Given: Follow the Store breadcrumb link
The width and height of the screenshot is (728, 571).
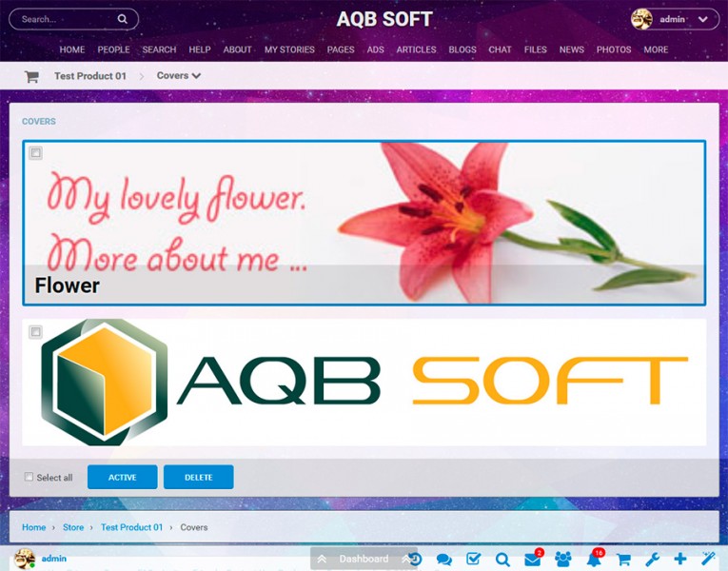Looking at the screenshot, I should tap(73, 527).
